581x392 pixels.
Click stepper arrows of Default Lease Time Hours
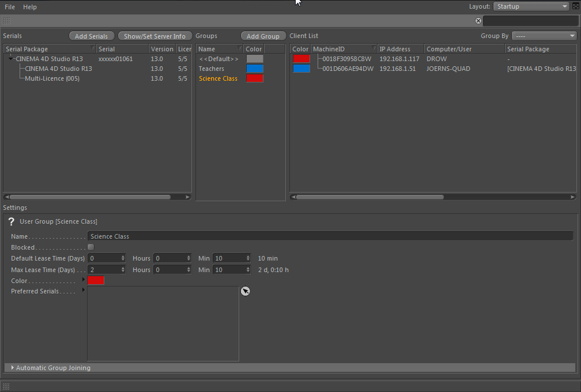(189, 258)
